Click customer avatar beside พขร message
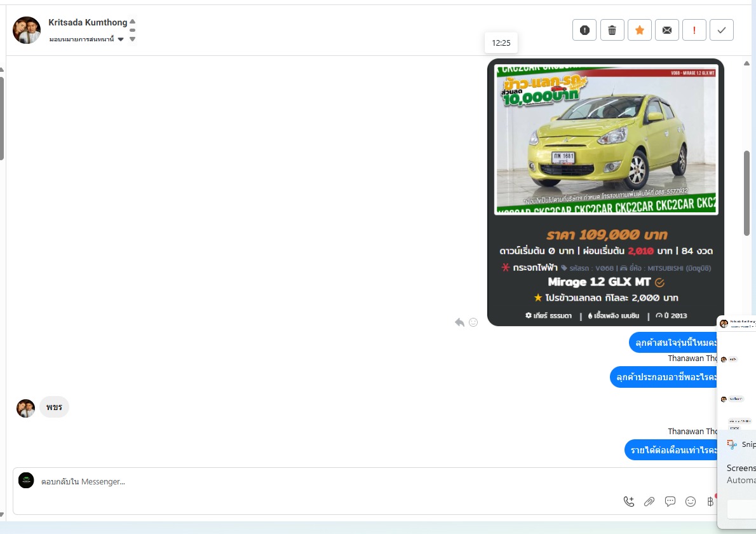Screen dimensions: 756x534 pyautogui.click(x=25, y=408)
